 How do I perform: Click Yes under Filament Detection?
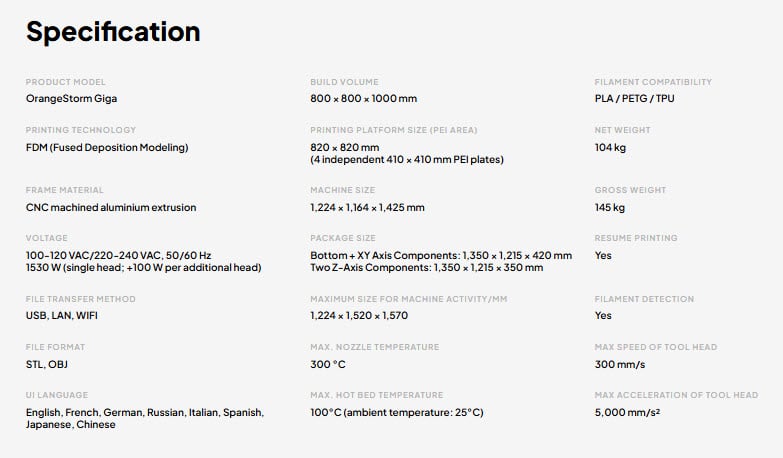click(x=603, y=316)
